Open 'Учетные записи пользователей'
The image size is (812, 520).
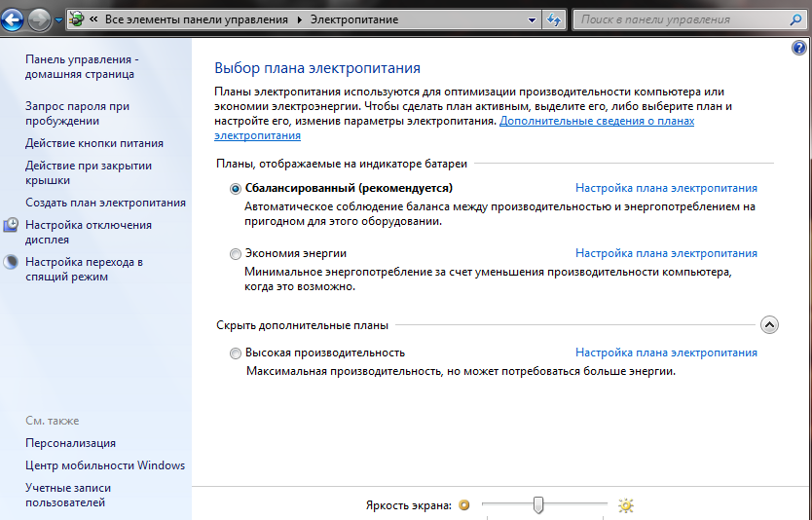(x=68, y=495)
